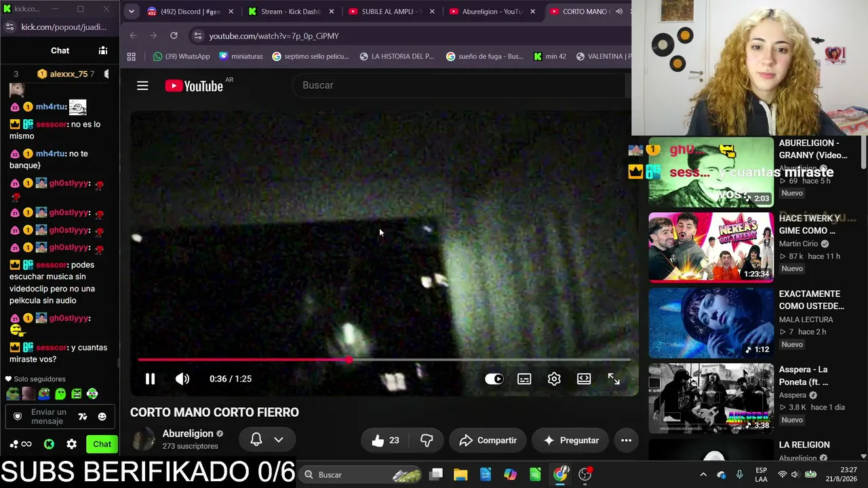The width and height of the screenshot is (868, 488).
Task: Mute the YouTube video volume
Action: click(x=182, y=379)
